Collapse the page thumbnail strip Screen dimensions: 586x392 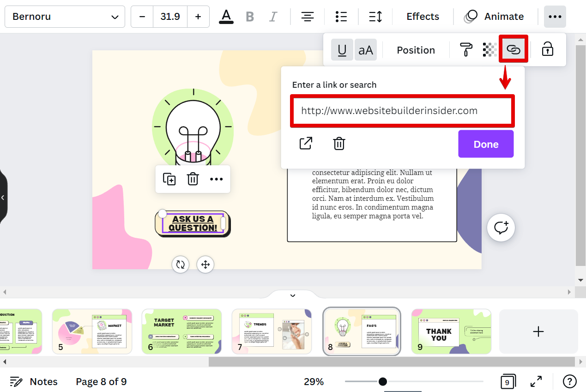click(292, 295)
